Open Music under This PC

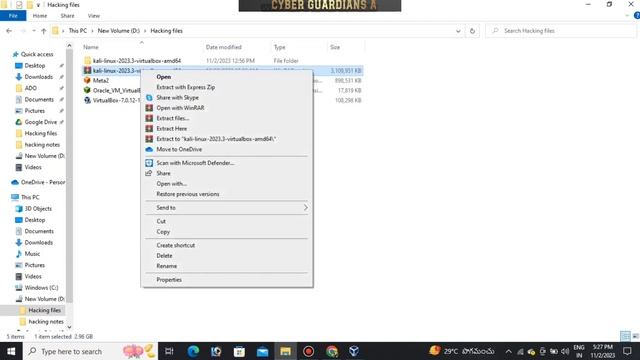click(x=32, y=254)
